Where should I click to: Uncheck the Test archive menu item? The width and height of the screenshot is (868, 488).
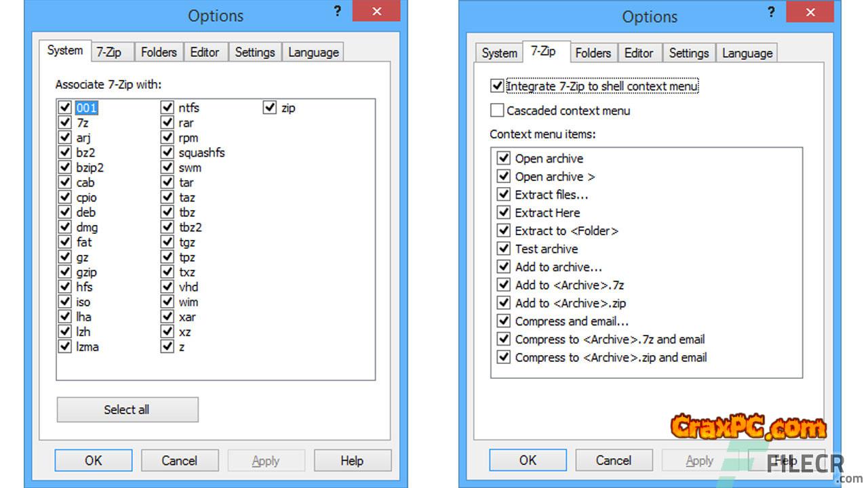(503, 249)
